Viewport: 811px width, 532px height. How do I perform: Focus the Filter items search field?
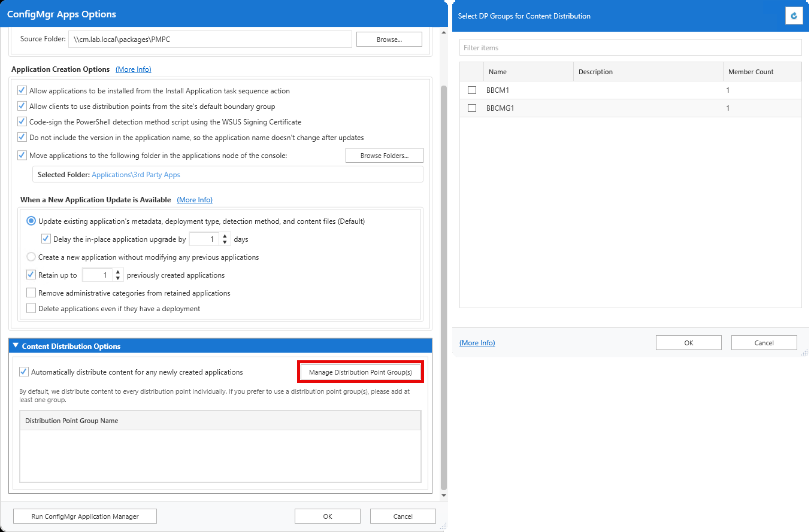[x=630, y=48]
